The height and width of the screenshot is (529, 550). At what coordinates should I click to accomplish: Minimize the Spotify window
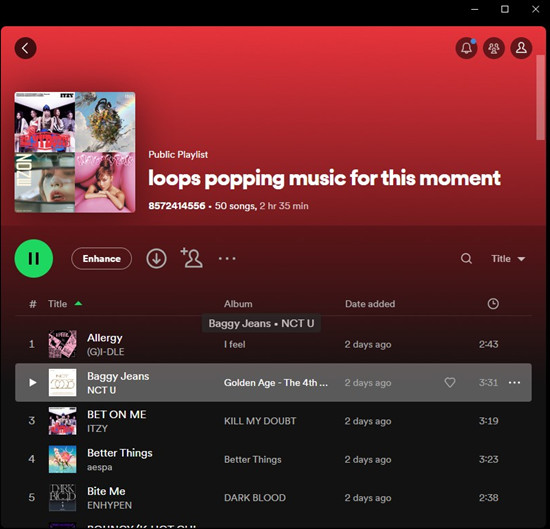[475, 9]
